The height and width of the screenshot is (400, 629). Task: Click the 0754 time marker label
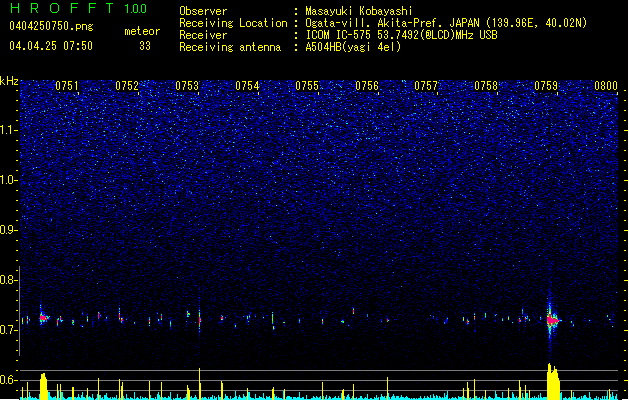[x=247, y=86]
